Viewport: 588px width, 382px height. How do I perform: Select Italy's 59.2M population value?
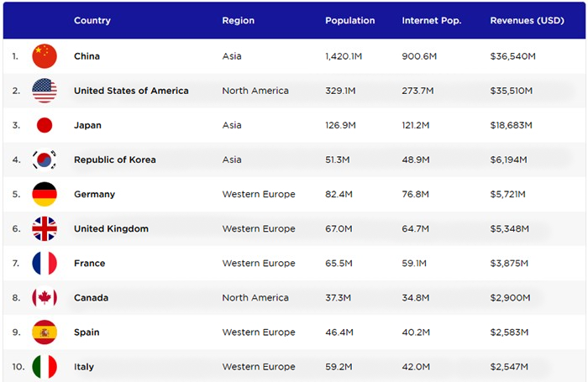tap(340, 367)
